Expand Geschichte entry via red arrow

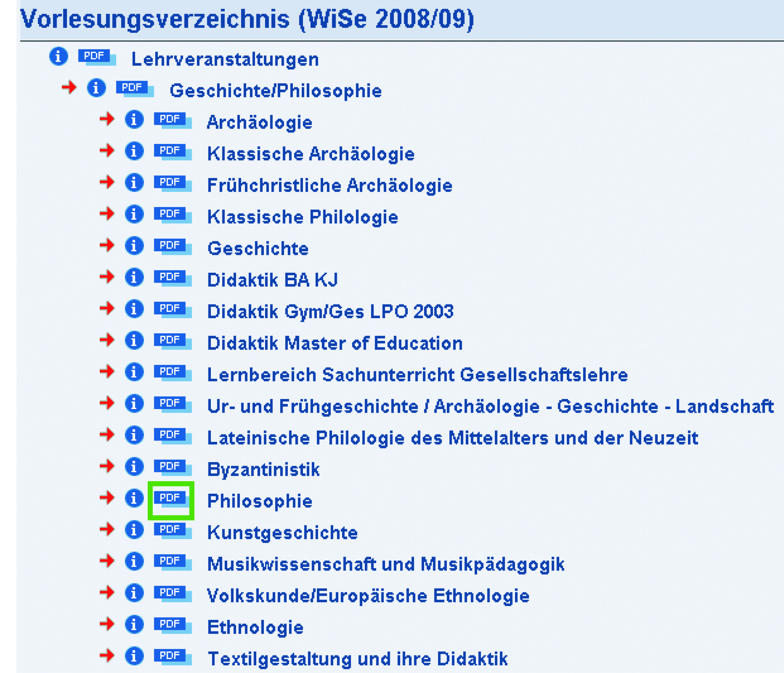(107, 245)
